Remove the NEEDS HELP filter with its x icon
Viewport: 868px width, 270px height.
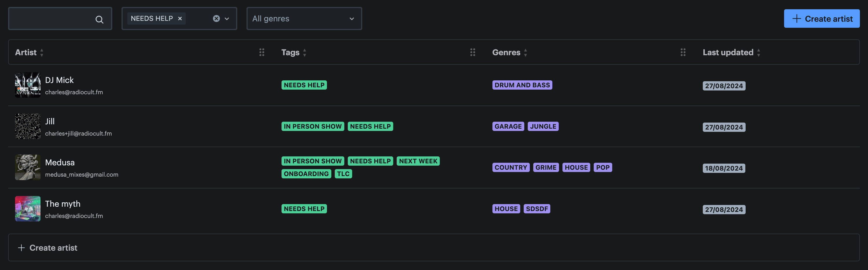(180, 19)
